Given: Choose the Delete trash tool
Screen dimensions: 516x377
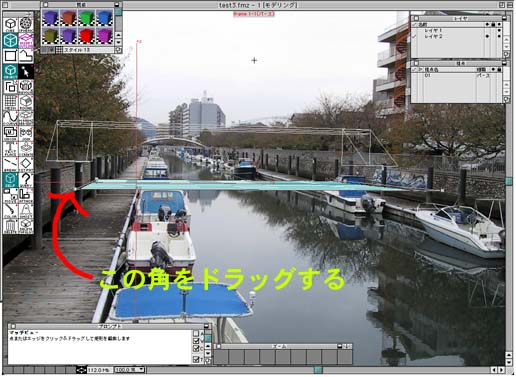Looking at the screenshot, I should click(x=11, y=226).
